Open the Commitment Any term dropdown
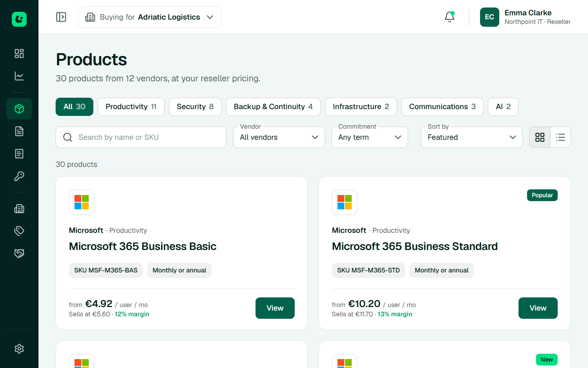The image size is (588, 368). (370, 137)
